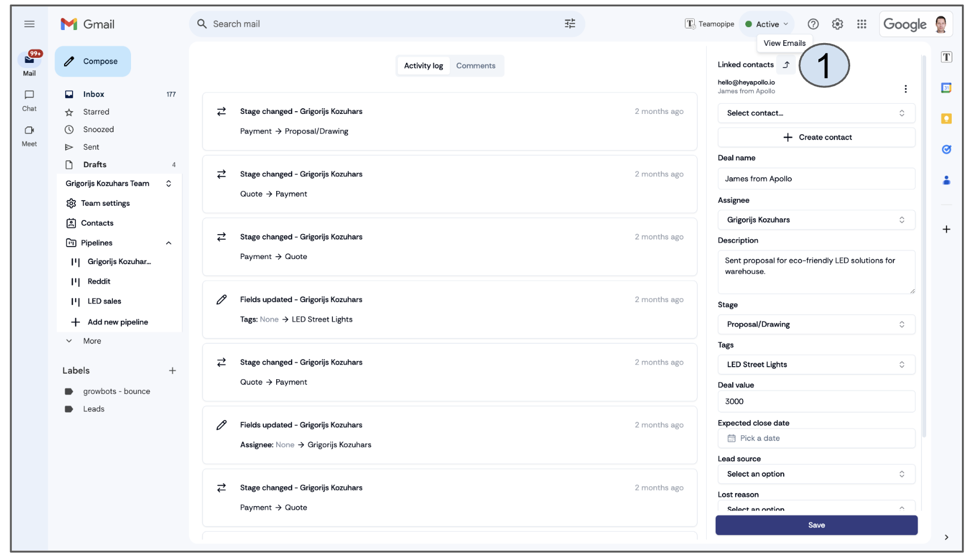Open Google Tasks side panel icon

pos(945,150)
